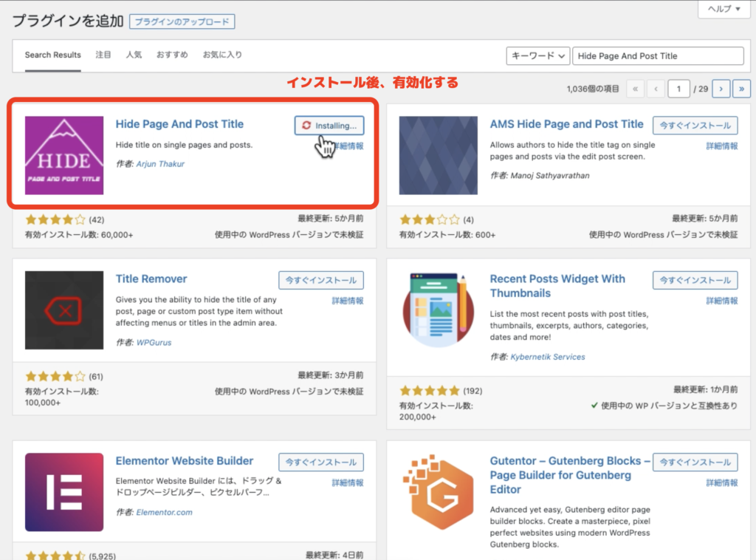The image size is (756, 560).
Task: Switch to the 人気 tab
Action: coord(134,55)
